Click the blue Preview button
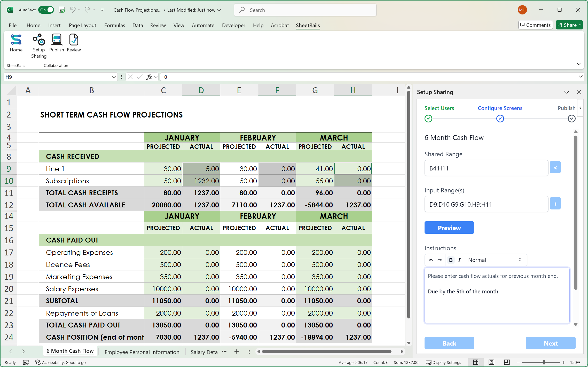This screenshot has height=367, width=588. (449, 228)
